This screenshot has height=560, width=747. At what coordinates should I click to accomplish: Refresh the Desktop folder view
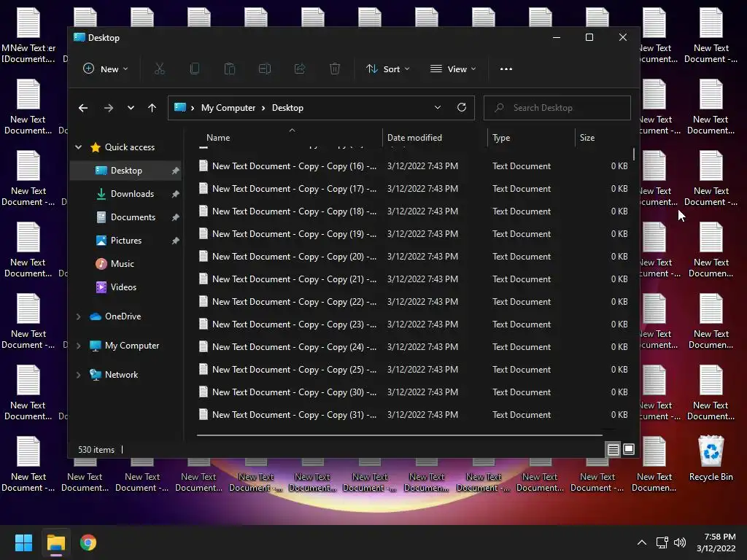click(x=461, y=108)
